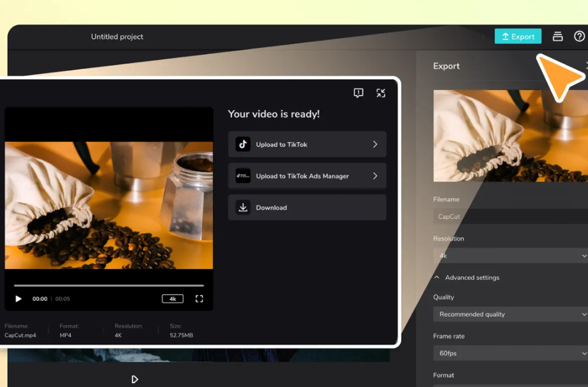
Task: Click the Export button in top bar
Action: click(517, 36)
